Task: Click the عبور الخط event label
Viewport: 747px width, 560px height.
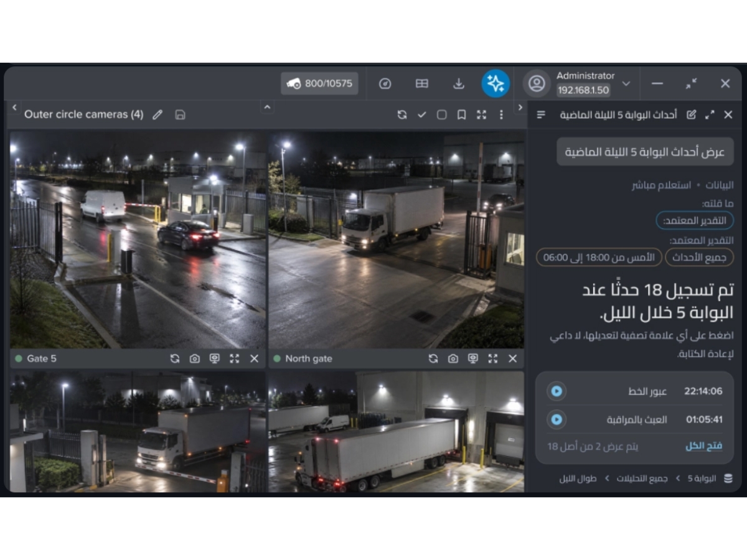Action: click(647, 391)
